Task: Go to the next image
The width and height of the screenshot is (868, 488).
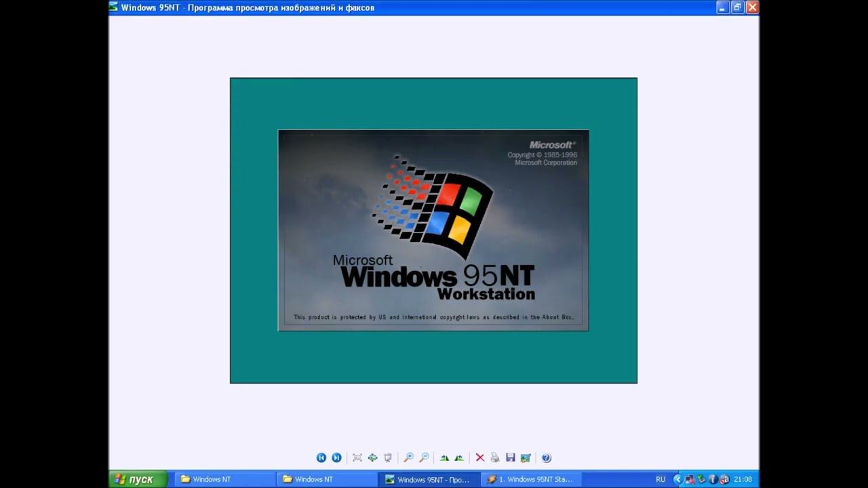Action: tap(336, 458)
